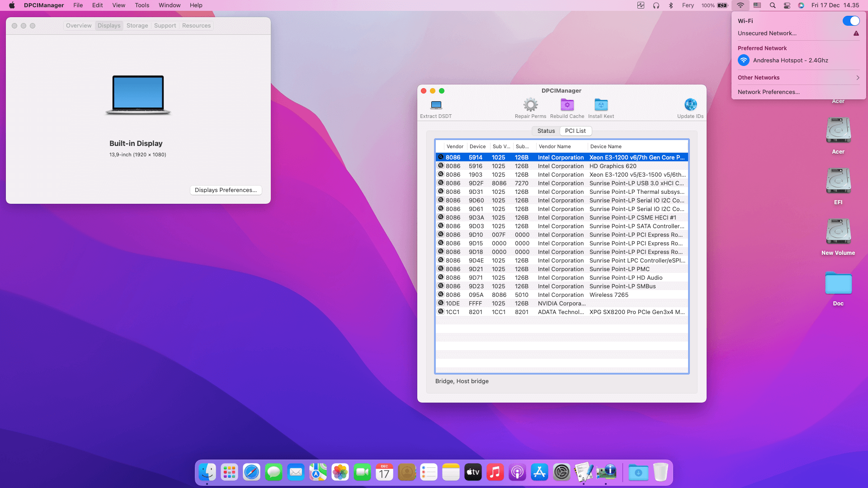Open the Storage tab in About This Mac
Screen dimensions: 868x488
(x=137, y=26)
